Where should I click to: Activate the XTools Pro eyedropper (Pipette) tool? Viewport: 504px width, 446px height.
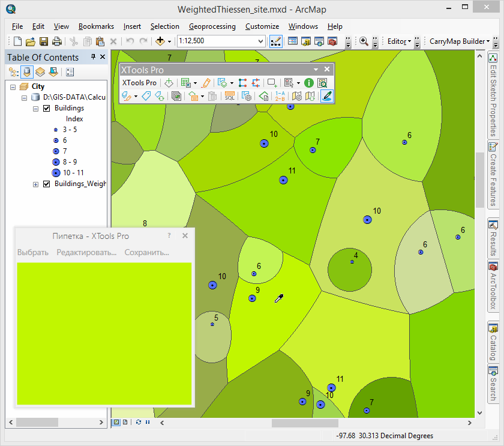pos(327,96)
